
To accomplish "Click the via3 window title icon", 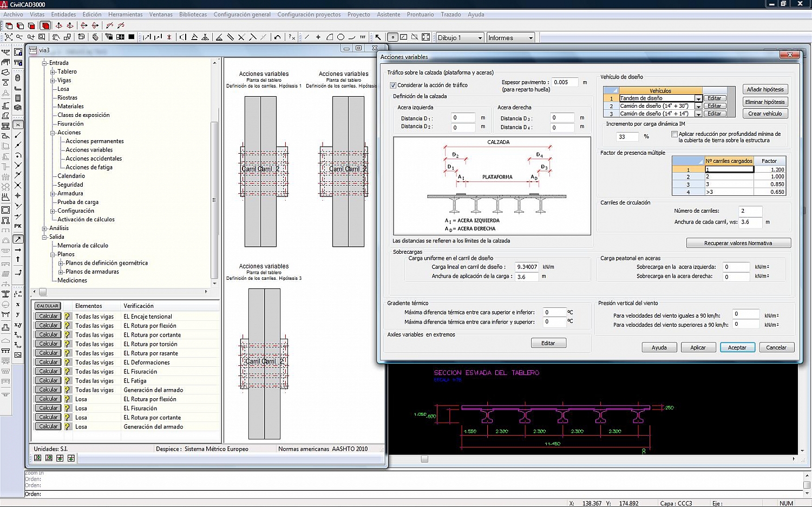I will 33,50.
